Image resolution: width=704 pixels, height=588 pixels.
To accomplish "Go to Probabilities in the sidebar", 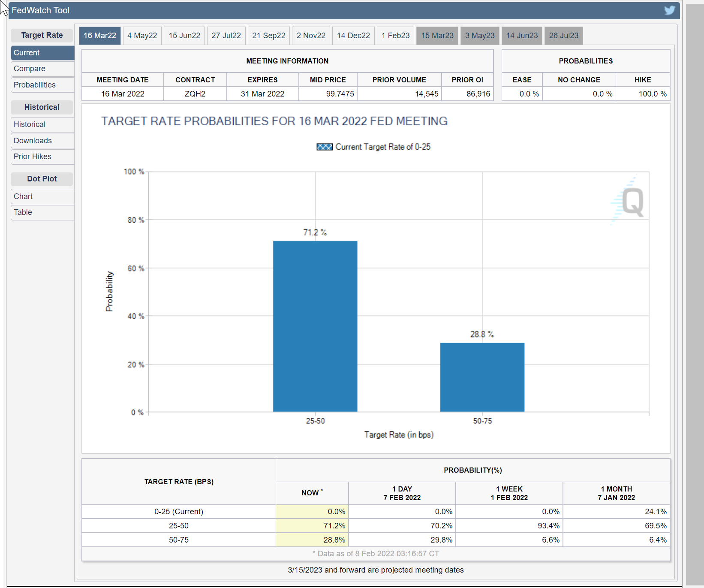I will (x=35, y=85).
